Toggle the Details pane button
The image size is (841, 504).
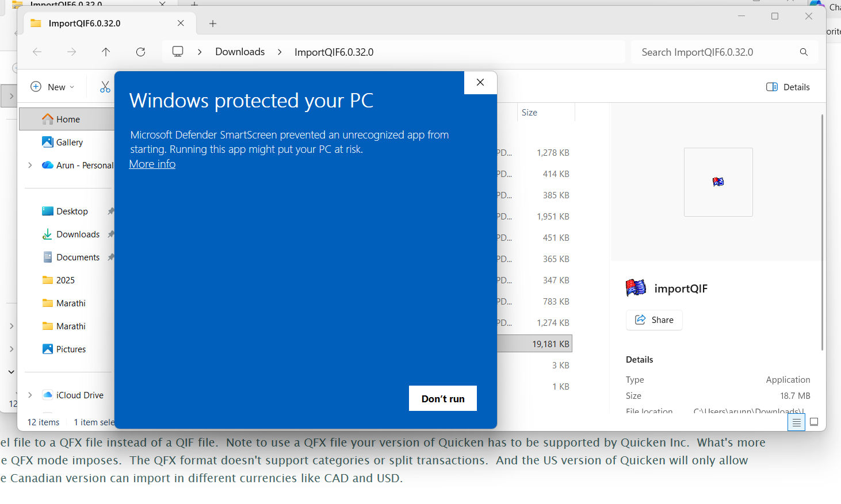point(788,87)
